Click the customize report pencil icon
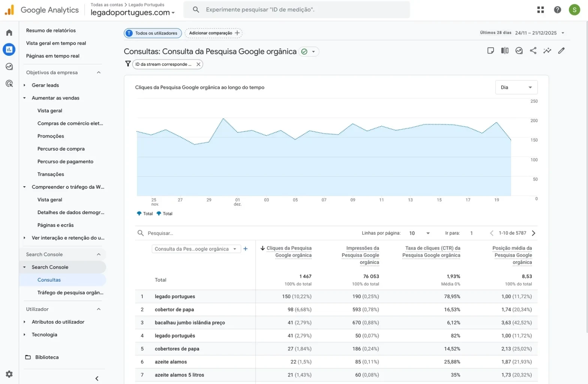This screenshot has height=384, width=588. (561, 51)
